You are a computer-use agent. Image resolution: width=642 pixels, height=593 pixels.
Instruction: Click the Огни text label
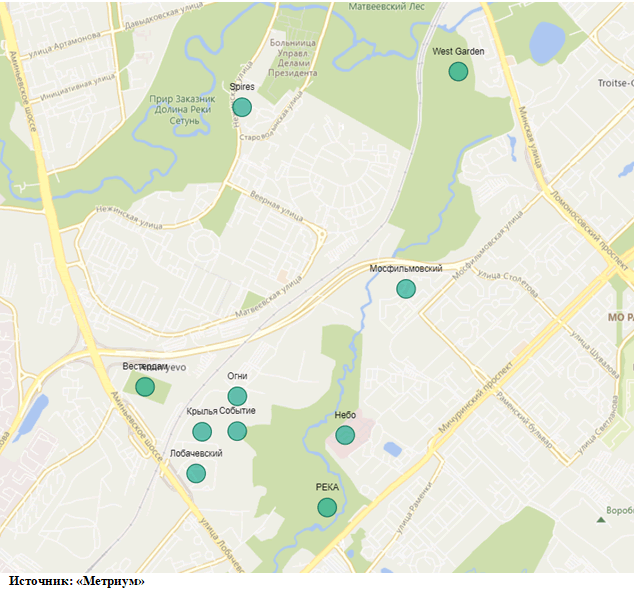237,376
